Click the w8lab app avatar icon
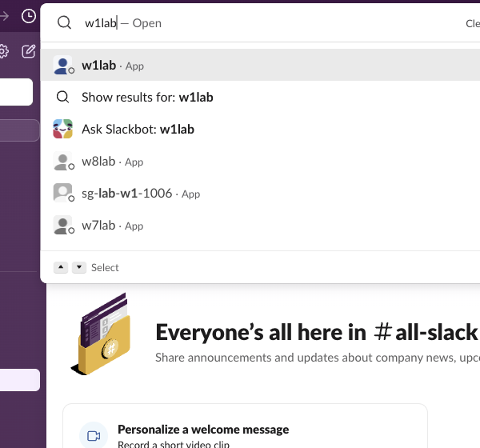Image resolution: width=480 pixels, height=448 pixels. coord(63,161)
